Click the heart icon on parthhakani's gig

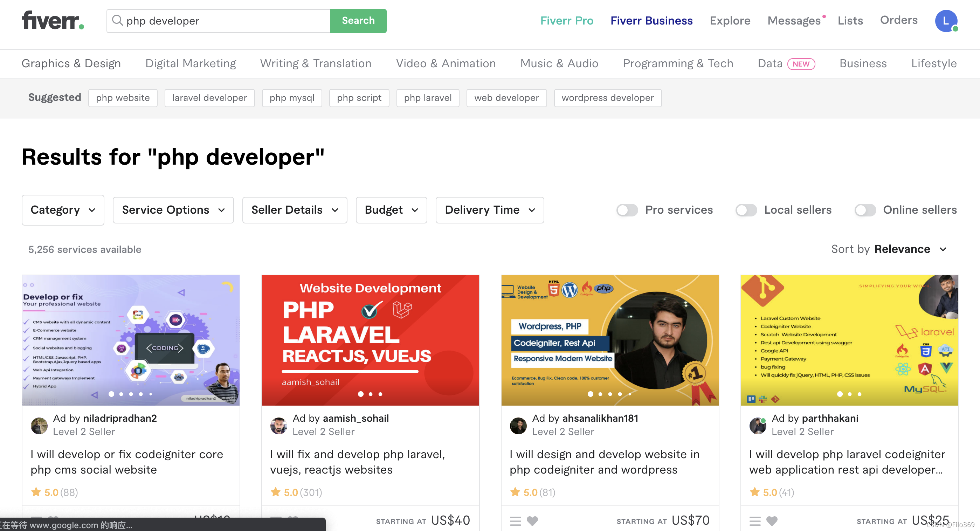coord(772,520)
